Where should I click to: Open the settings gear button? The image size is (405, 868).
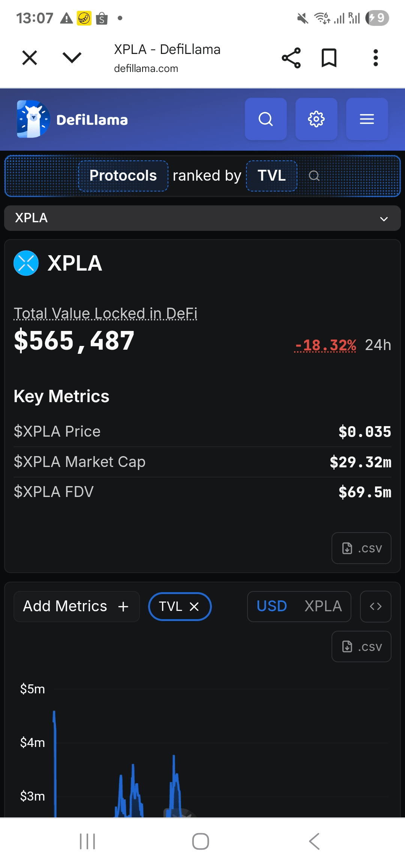(x=316, y=119)
